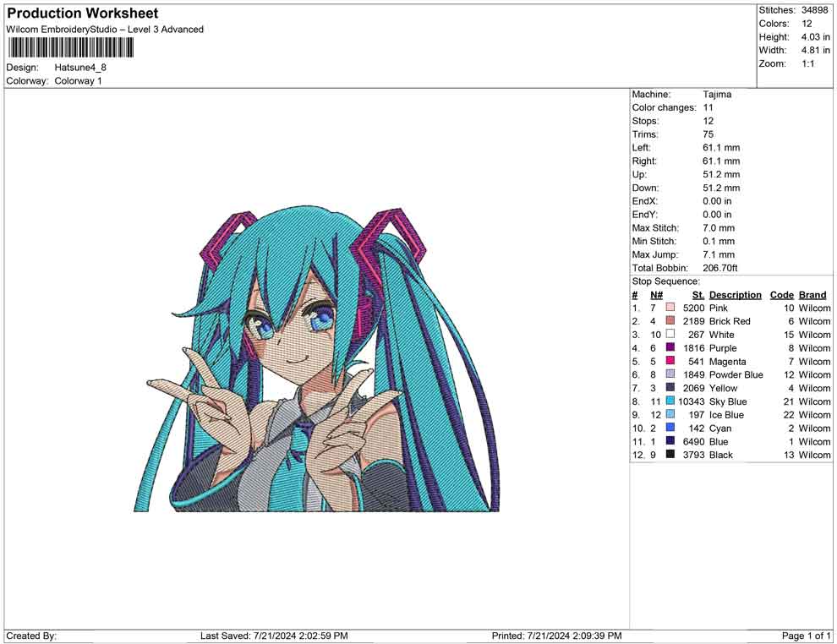The height and width of the screenshot is (644, 837).
Task: Click the Black color swatch in row 12
Action: [x=670, y=454]
